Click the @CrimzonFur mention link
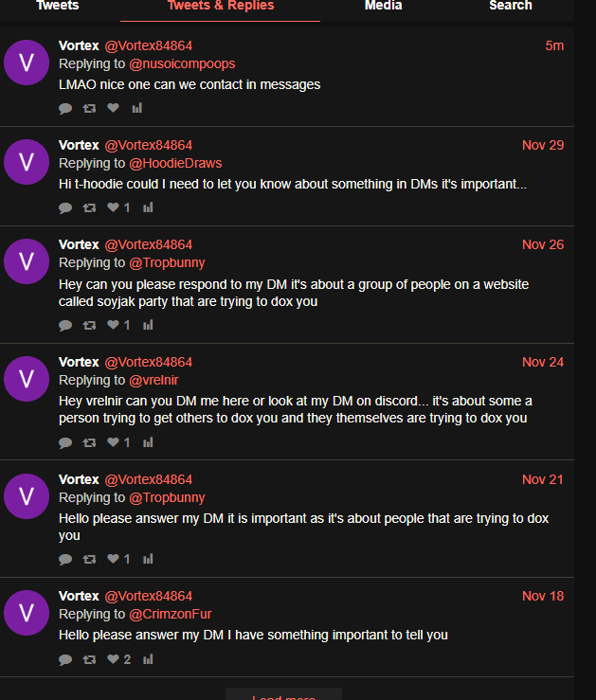This screenshot has width=596, height=700. [171, 614]
